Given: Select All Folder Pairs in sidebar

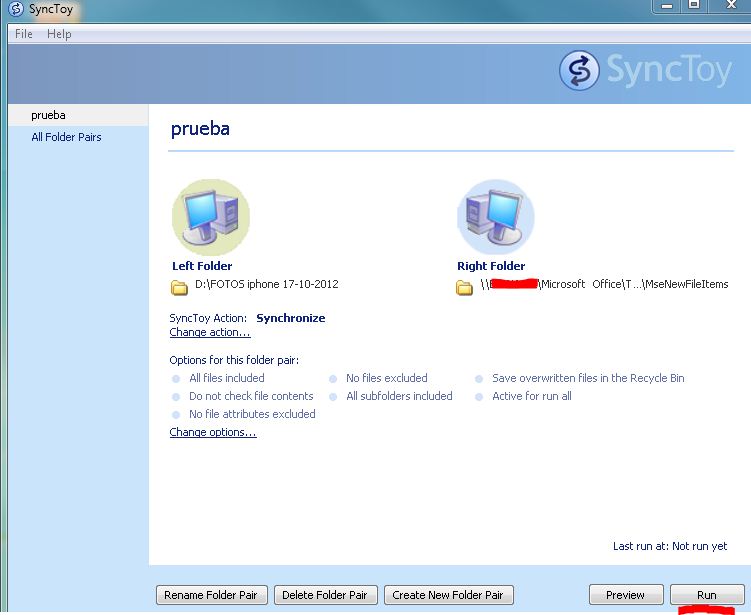Looking at the screenshot, I should [66, 137].
